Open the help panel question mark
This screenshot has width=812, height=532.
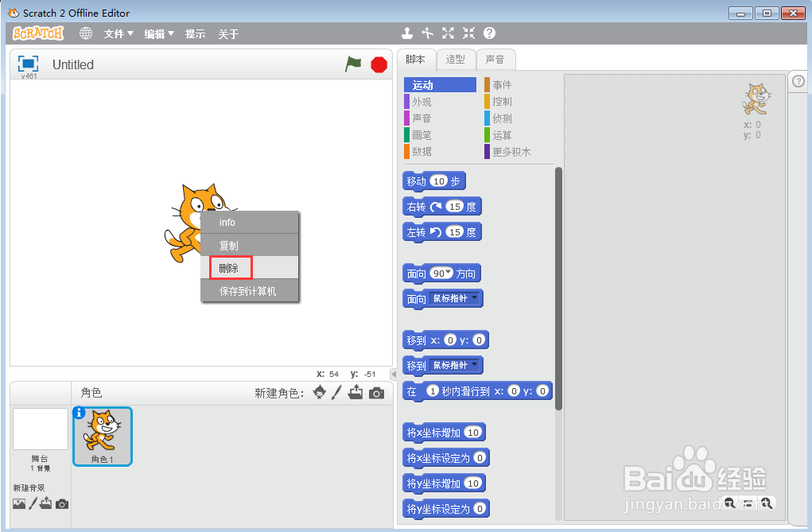(798, 81)
